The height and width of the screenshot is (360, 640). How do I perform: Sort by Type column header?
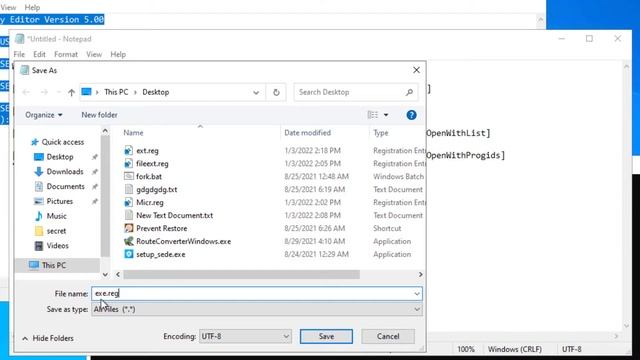pyautogui.click(x=381, y=133)
